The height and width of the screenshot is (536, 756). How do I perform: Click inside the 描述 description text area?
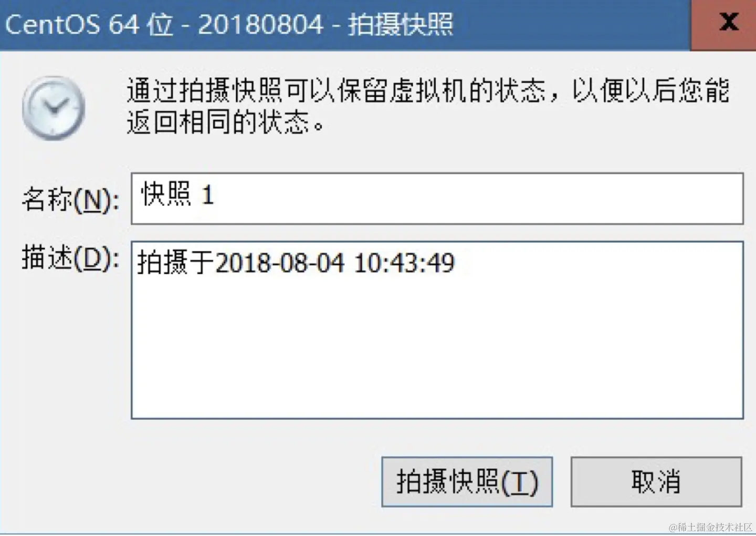437,330
